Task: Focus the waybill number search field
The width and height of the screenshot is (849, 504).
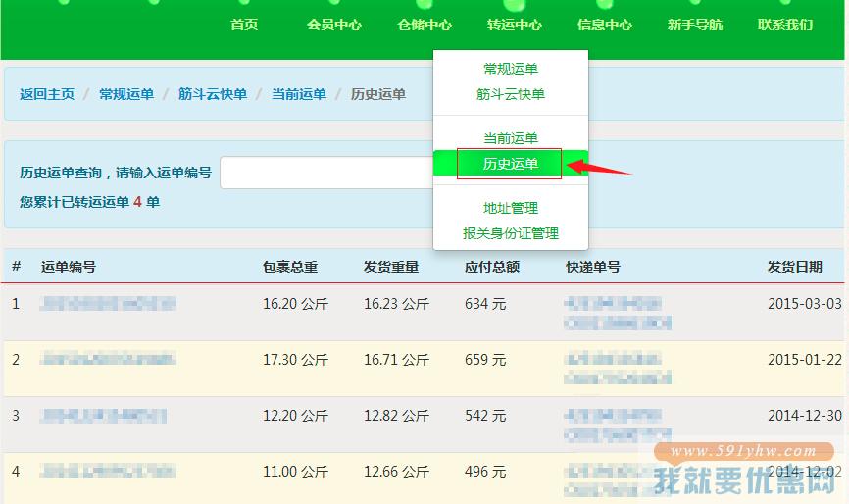Action: (327, 173)
